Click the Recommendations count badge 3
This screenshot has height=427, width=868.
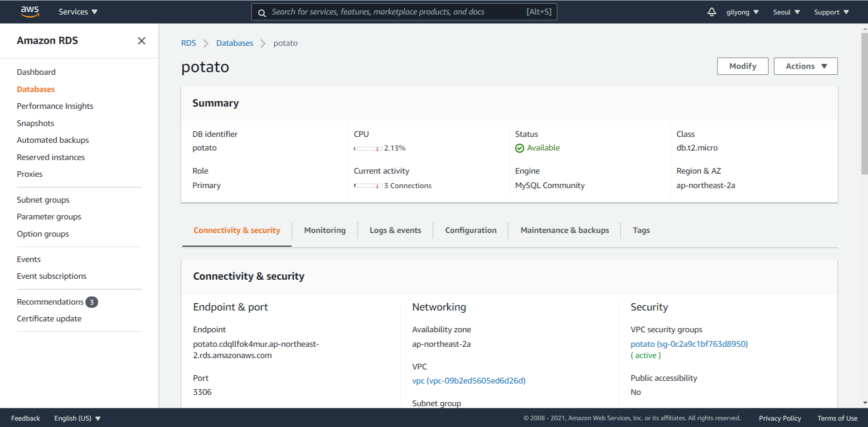(92, 302)
